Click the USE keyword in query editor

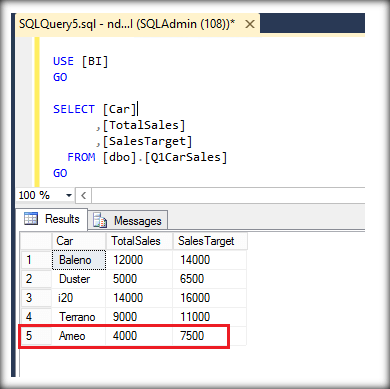click(x=63, y=61)
